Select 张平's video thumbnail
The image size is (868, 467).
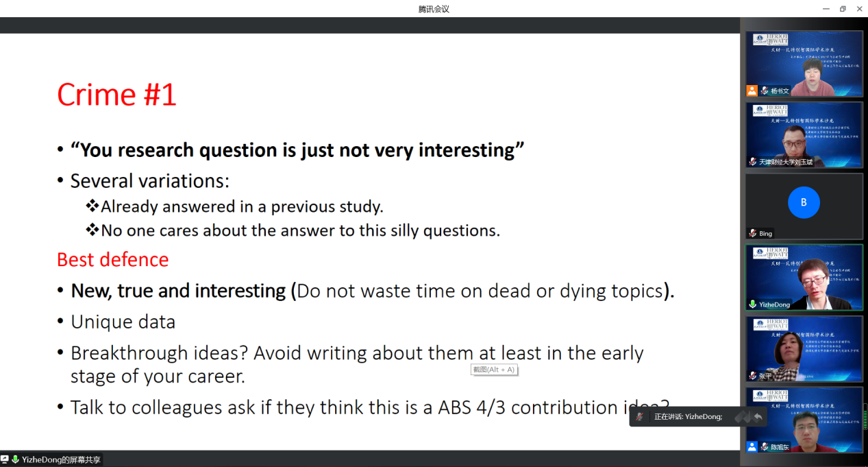tap(804, 348)
